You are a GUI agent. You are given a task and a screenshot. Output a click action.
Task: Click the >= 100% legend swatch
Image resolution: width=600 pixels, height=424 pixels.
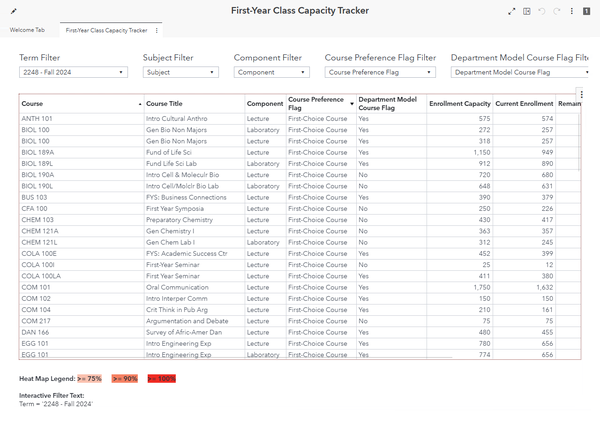161,379
